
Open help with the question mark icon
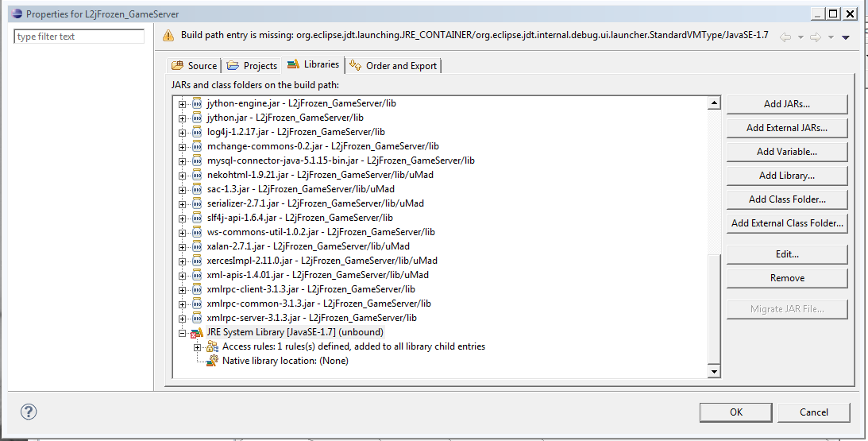click(29, 412)
